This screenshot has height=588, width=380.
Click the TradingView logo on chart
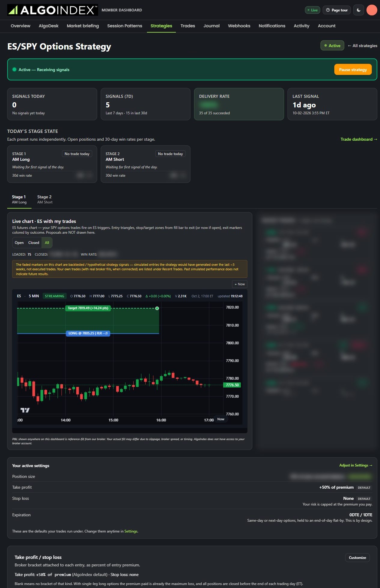(25, 410)
